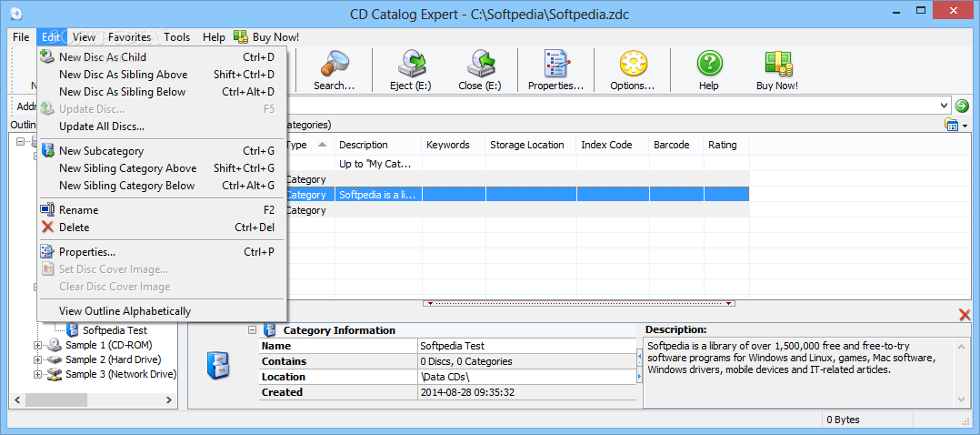Open the Favorites menu
Viewport: 980px width, 435px height.
click(129, 37)
